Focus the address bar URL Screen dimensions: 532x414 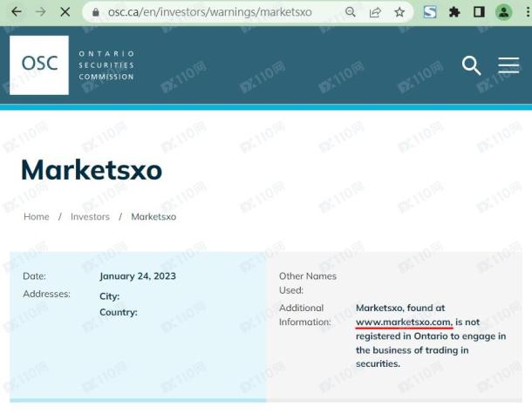point(209,12)
